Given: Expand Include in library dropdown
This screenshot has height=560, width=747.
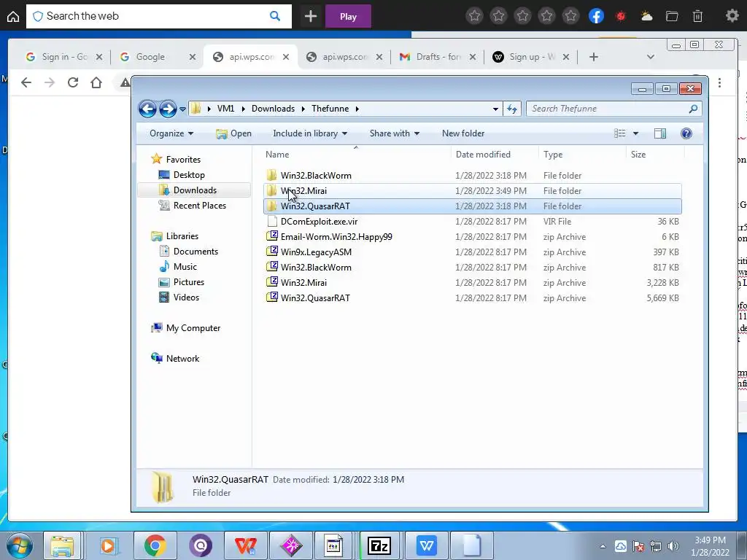Looking at the screenshot, I should (310, 133).
